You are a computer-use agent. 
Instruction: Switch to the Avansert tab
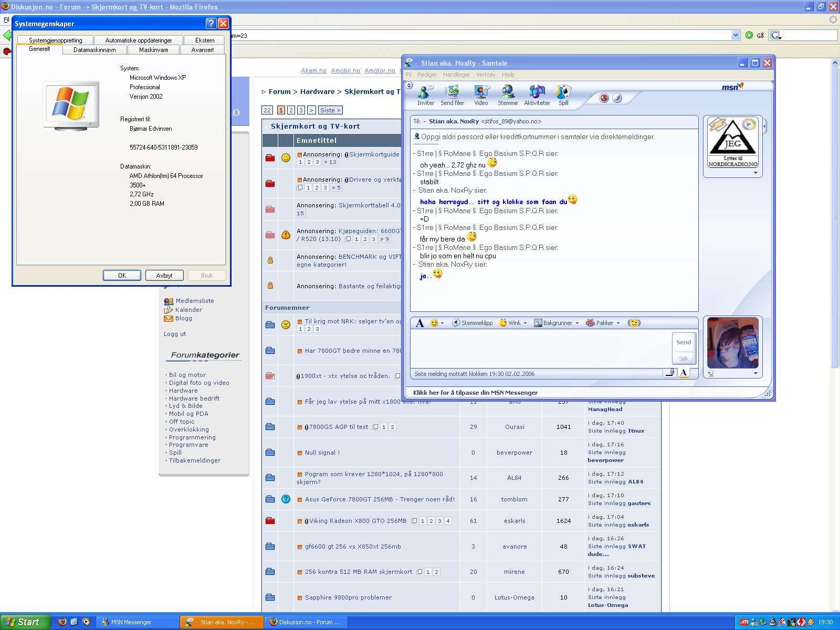point(203,50)
